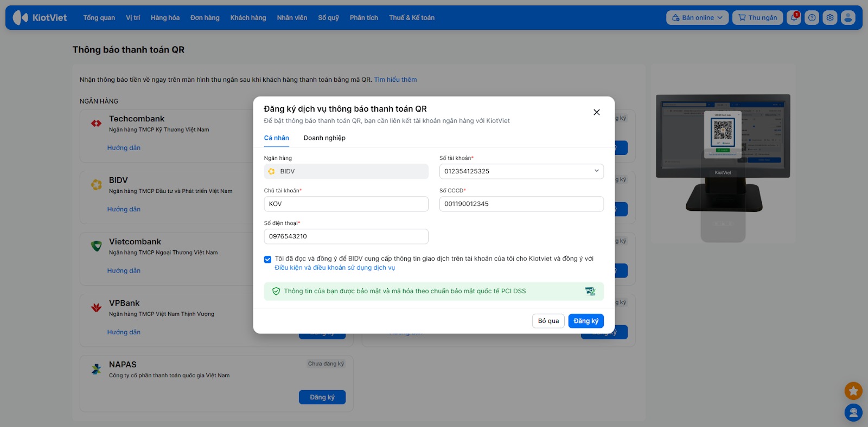Click the PCI DSS security notice text

click(x=405, y=292)
